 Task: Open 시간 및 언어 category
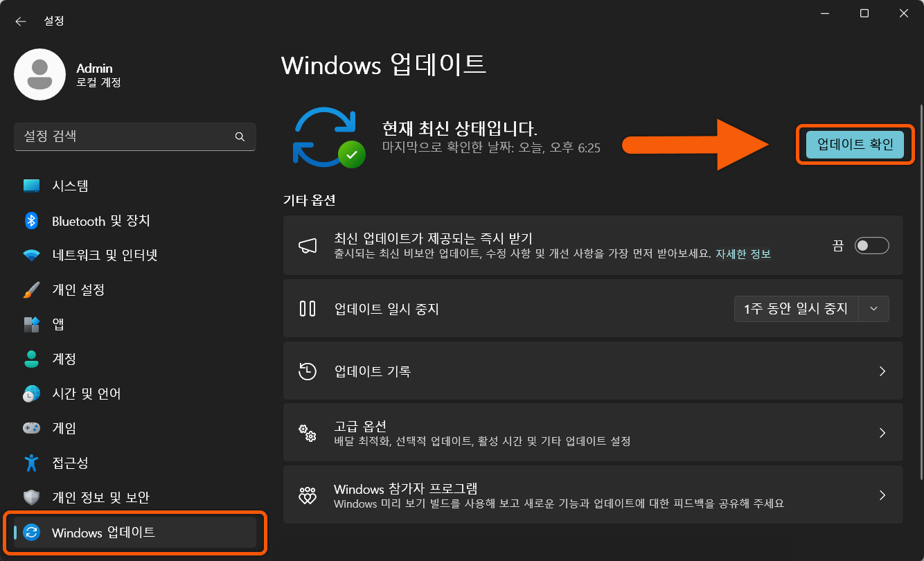[x=135, y=393]
